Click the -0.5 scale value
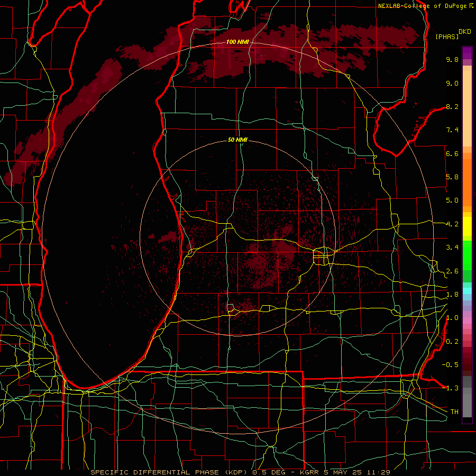This screenshot has width=476, height=476. 450,365
